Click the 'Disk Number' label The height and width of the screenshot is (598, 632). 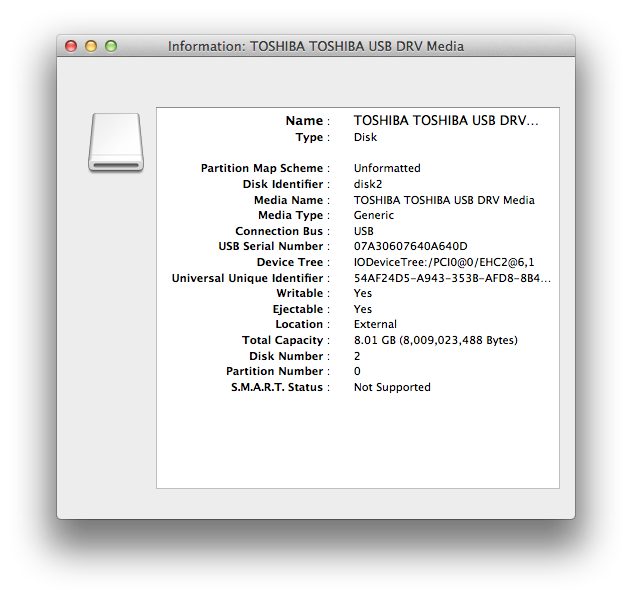pos(286,357)
